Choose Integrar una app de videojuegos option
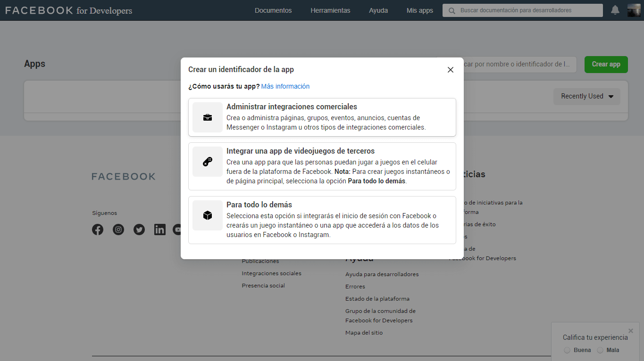Image resolution: width=644 pixels, height=361 pixels. (322, 166)
